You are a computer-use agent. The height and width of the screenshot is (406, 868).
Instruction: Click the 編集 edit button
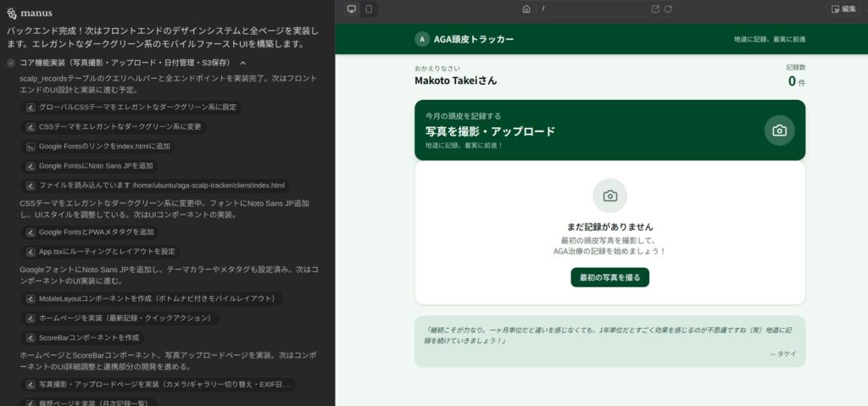843,8
